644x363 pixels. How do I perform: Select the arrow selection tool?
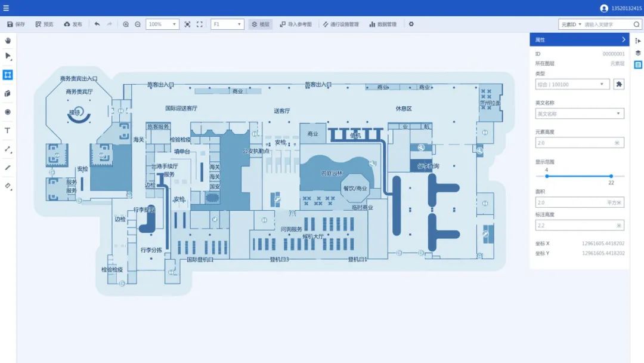tap(8, 57)
